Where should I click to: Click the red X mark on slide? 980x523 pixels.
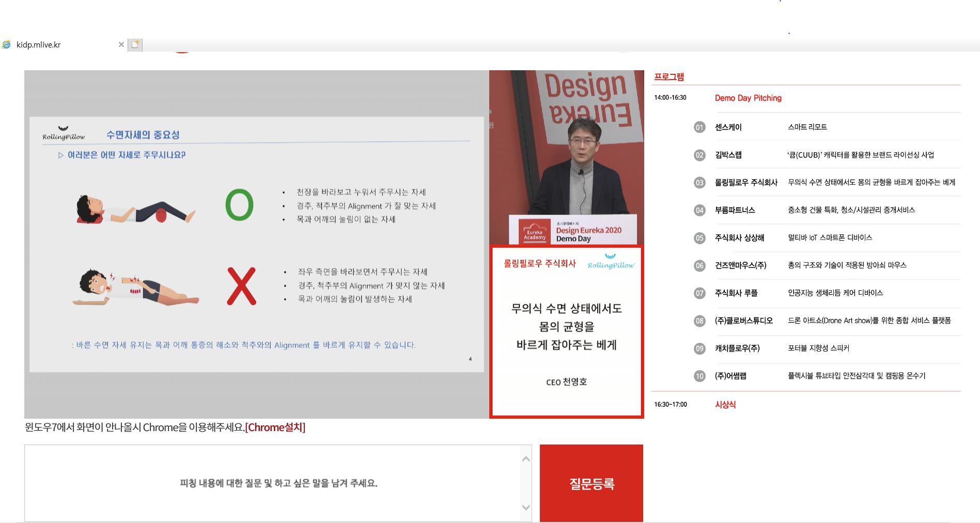point(241,286)
